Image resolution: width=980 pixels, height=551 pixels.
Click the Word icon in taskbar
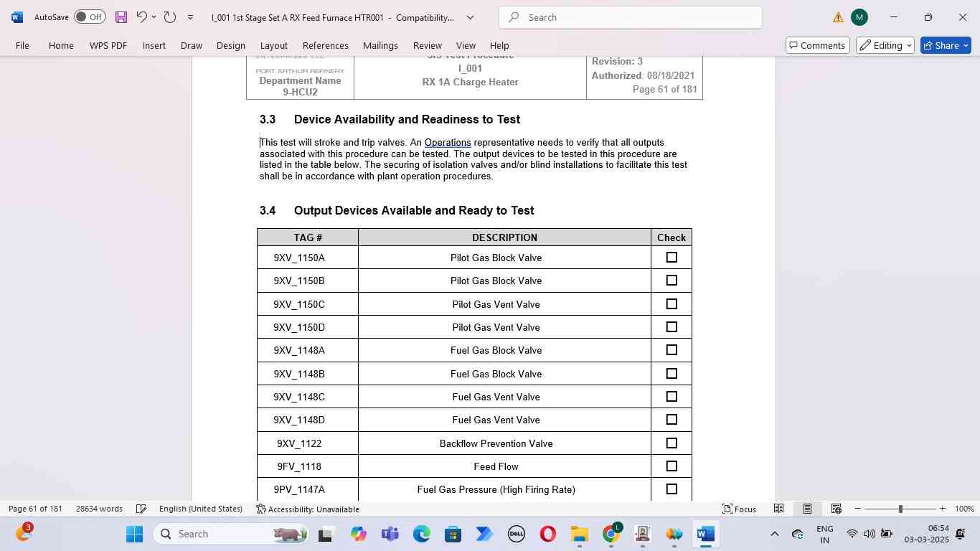coord(705,534)
